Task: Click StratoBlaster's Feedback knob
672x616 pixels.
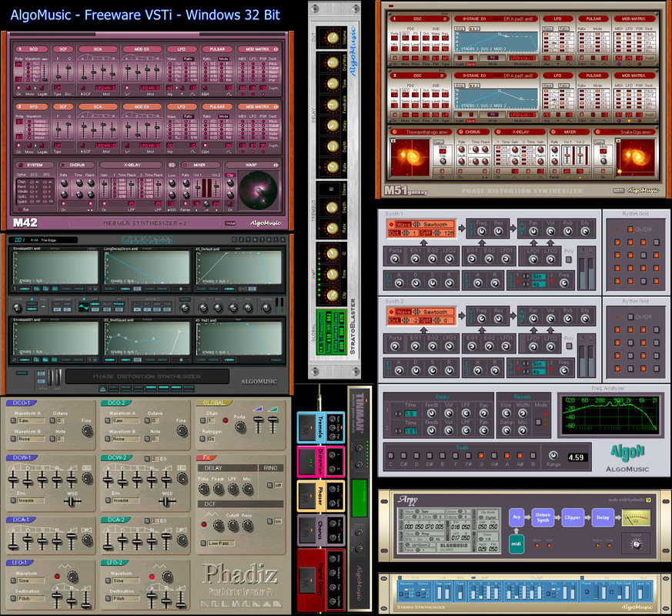Action: tap(333, 105)
